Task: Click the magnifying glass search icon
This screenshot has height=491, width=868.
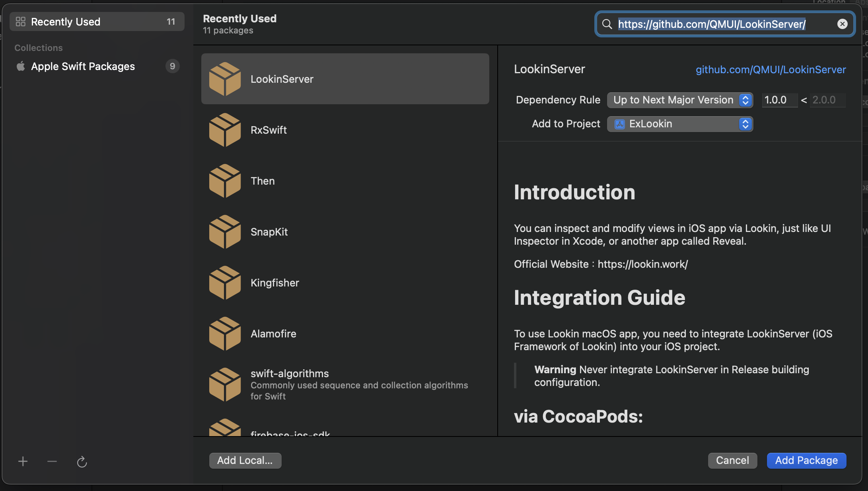Action: click(x=607, y=24)
